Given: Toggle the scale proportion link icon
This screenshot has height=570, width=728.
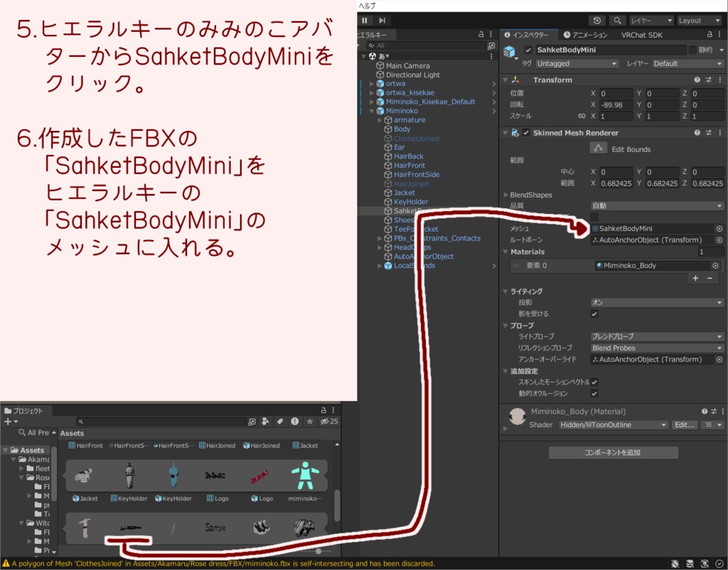Looking at the screenshot, I should (582, 116).
